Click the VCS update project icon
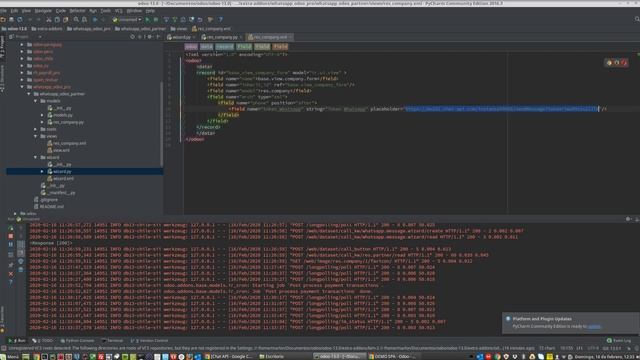The height and width of the screenshot is (360, 640). [x=166, y=20]
